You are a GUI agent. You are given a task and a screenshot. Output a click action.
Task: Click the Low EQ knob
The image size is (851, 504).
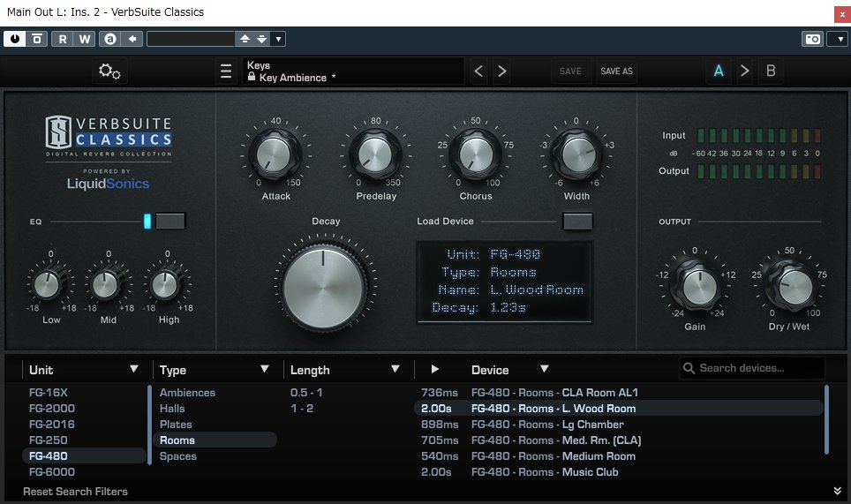click(x=48, y=284)
